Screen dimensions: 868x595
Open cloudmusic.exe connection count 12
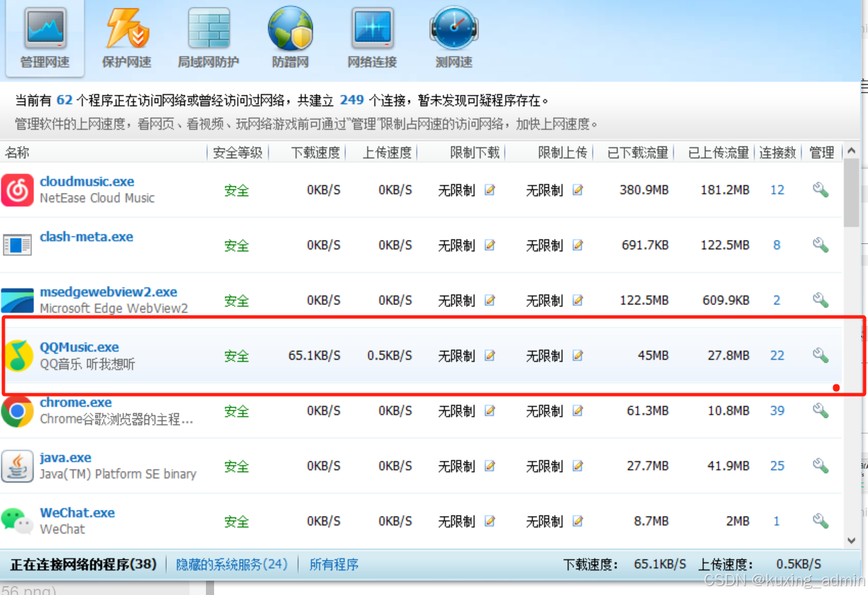[777, 190]
